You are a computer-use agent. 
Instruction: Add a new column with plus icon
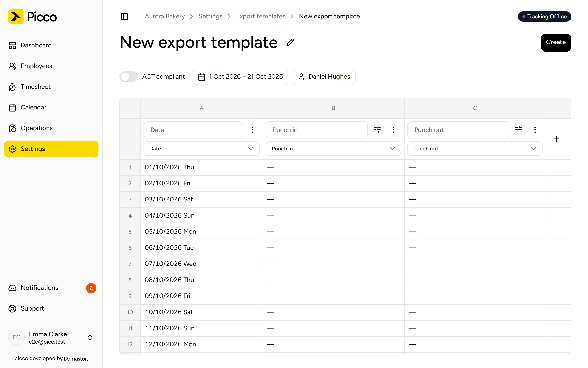pos(556,139)
